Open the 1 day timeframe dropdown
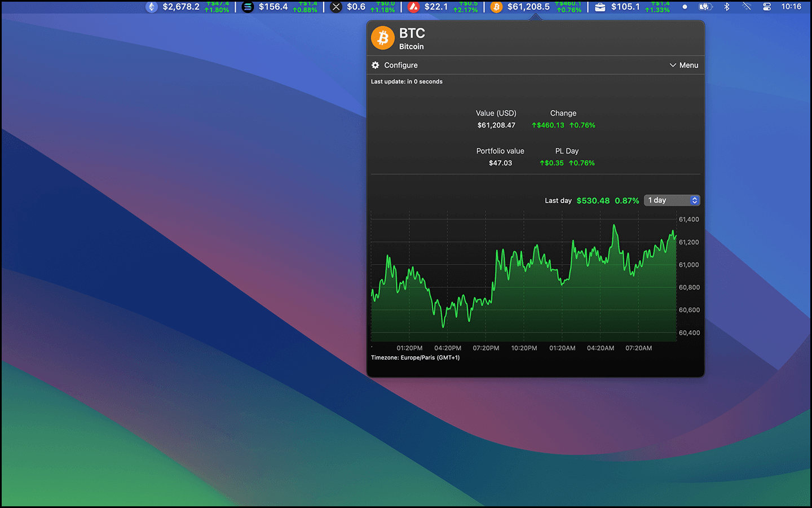 click(x=672, y=200)
